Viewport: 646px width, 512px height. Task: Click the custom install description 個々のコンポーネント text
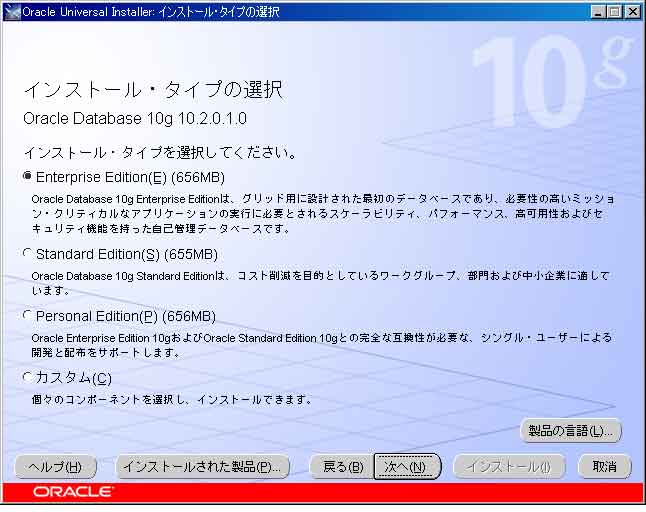(x=171, y=400)
